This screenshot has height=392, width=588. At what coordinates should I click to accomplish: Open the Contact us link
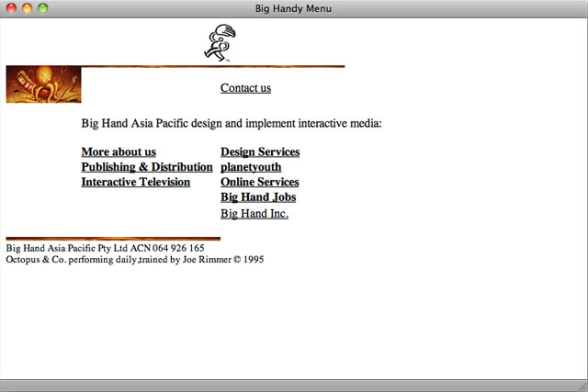point(245,88)
